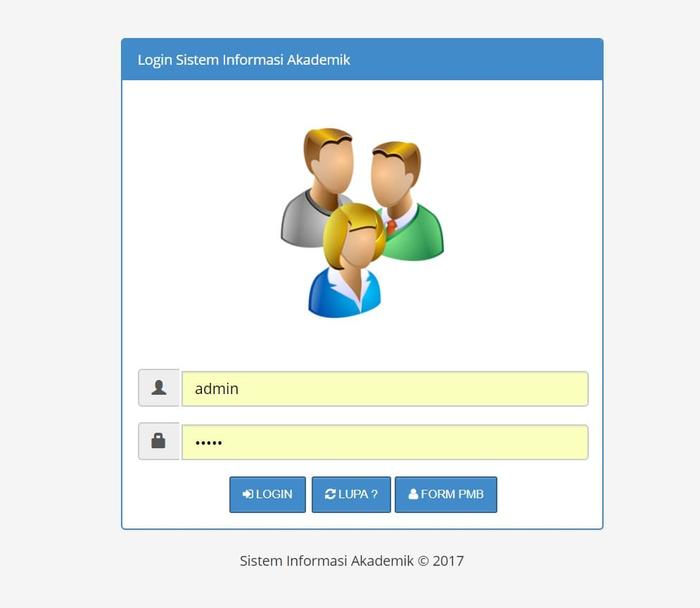Click the man in gray shirt figure
Viewport: 700px width, 608px height.
tap(316, 187)
